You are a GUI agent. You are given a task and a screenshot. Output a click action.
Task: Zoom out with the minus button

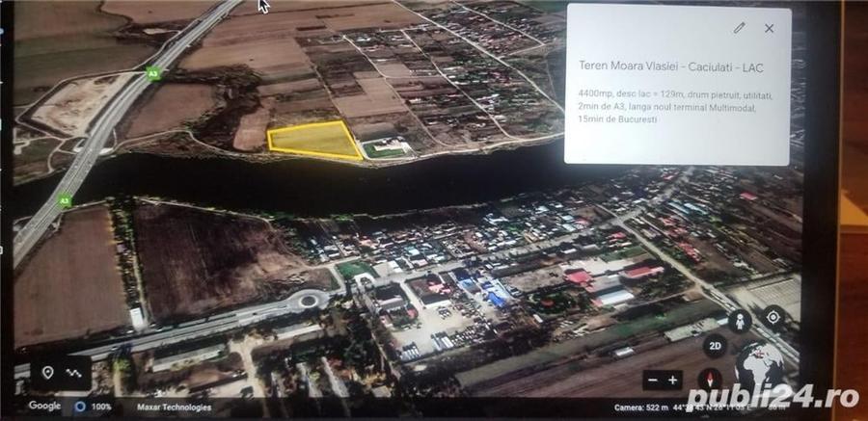click(653, 381)
